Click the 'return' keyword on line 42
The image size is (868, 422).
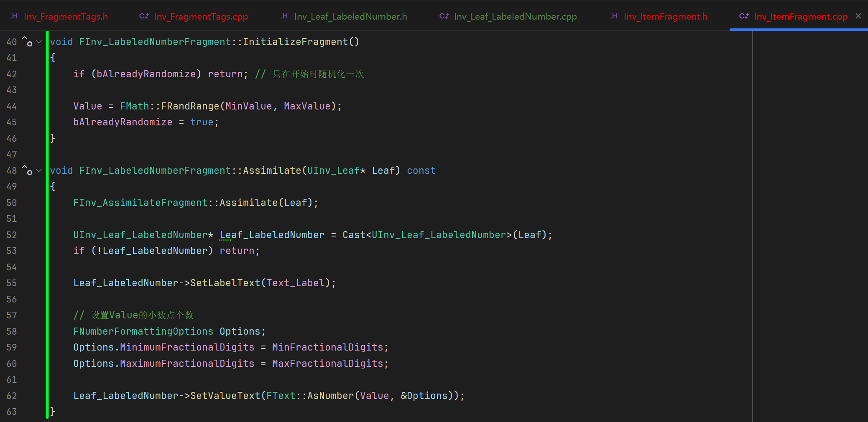coord(225,74)
